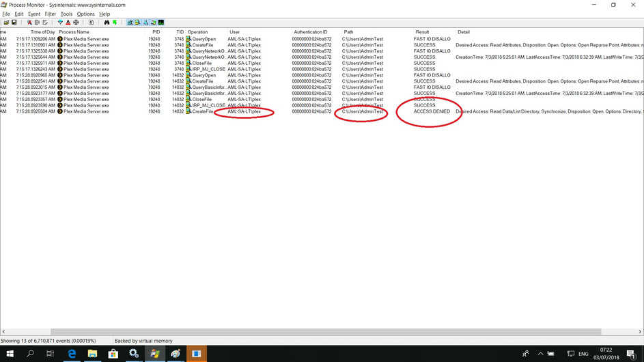Open the Edit menu
644x362 pixels.
point(19,14)
